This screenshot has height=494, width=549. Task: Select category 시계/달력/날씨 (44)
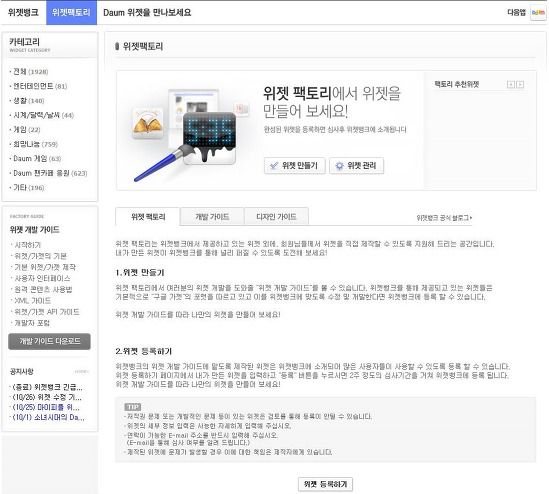pos(43,115)
